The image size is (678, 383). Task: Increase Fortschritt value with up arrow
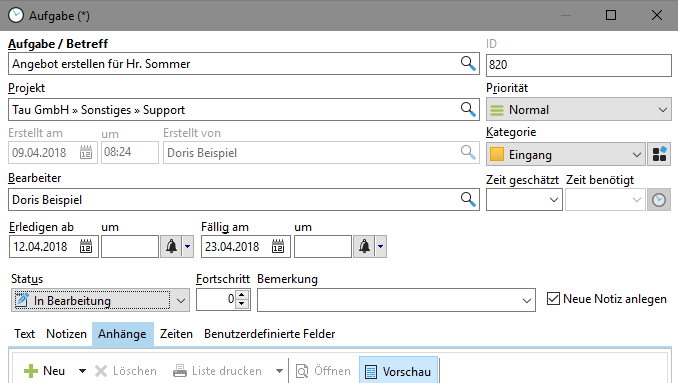point(242,295)
